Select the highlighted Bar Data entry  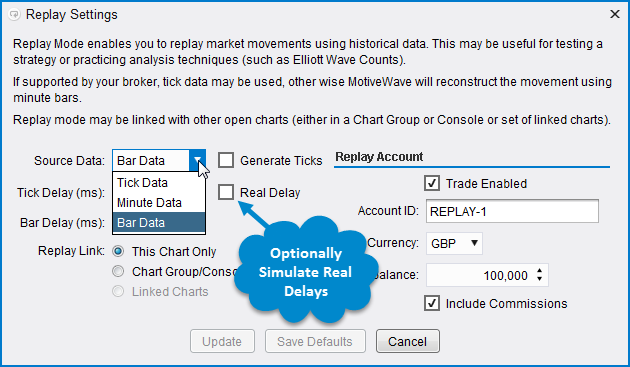(159, 222)
